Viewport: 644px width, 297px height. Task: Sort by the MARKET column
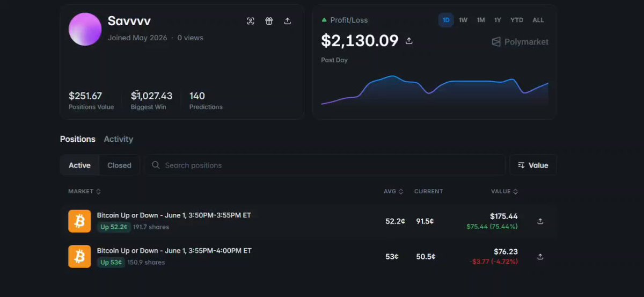(84, 191)
